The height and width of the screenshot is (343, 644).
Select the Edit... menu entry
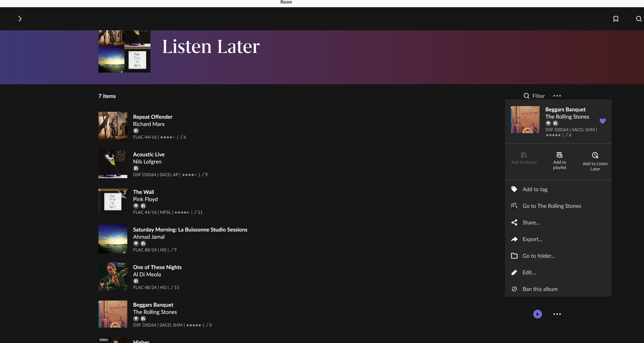pyautogui.click(x=558, y=273)
